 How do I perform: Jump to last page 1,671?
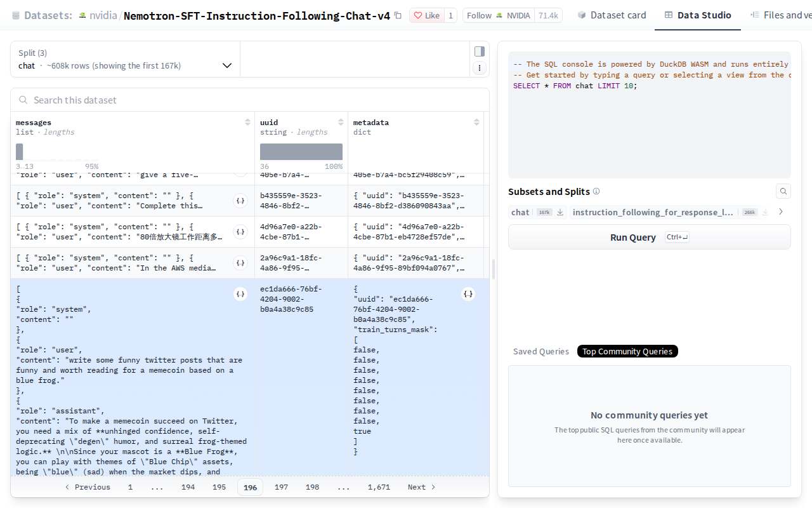coord(379,487)
